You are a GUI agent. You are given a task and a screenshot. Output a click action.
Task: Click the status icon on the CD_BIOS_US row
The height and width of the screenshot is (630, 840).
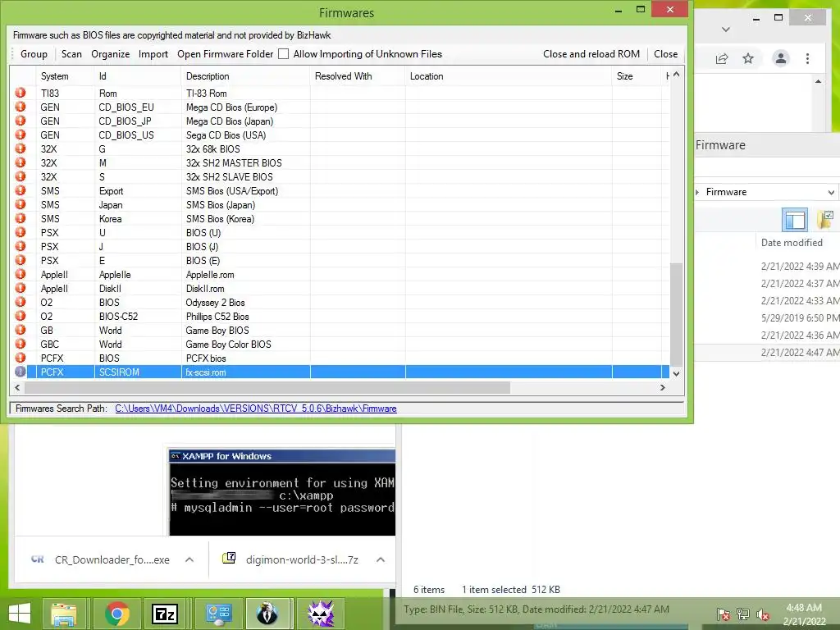point(21,135)
